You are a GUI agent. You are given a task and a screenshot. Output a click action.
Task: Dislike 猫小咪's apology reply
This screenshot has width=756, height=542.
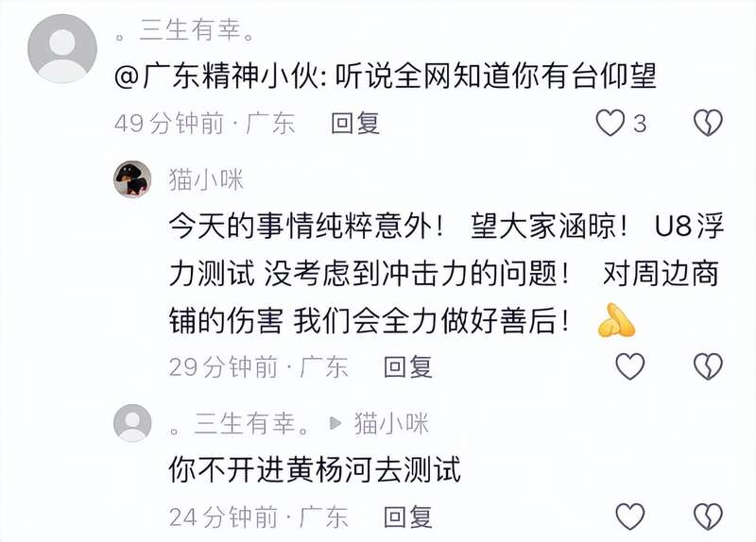tap(708, 366)
